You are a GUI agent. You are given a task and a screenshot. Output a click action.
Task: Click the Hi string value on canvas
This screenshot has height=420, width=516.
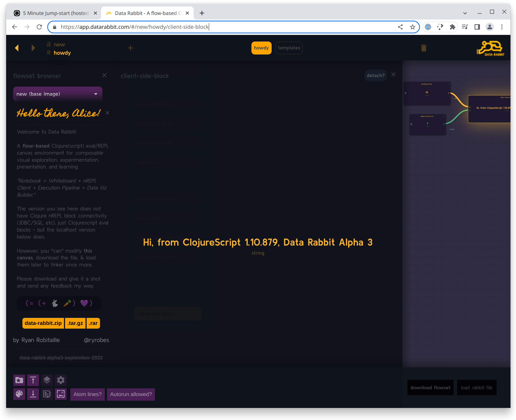(427, 92)
